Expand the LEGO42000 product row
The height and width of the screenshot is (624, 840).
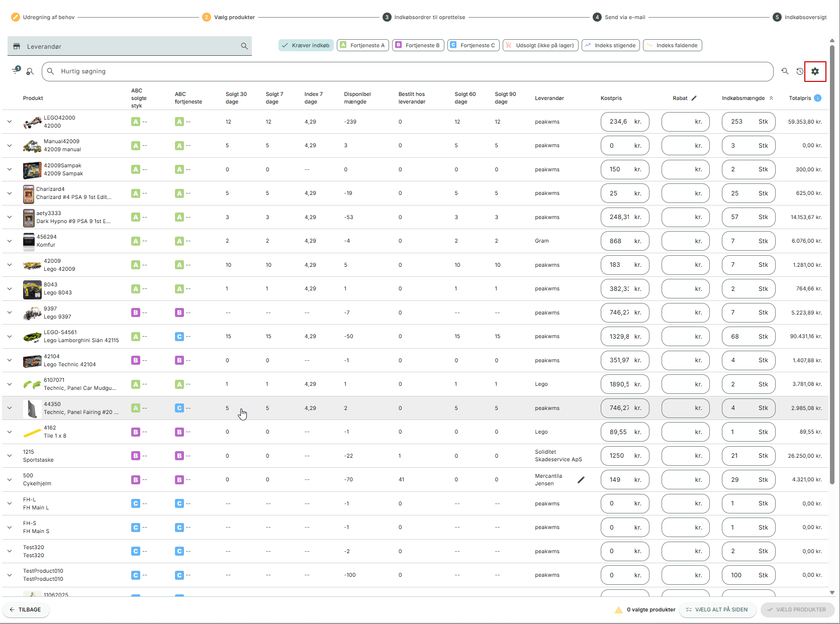pyautogui.click(x=10, y=122)
